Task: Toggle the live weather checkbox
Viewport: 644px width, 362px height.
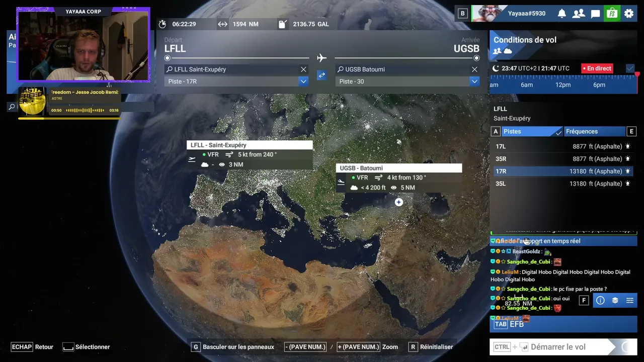Action: click(630, 68)
